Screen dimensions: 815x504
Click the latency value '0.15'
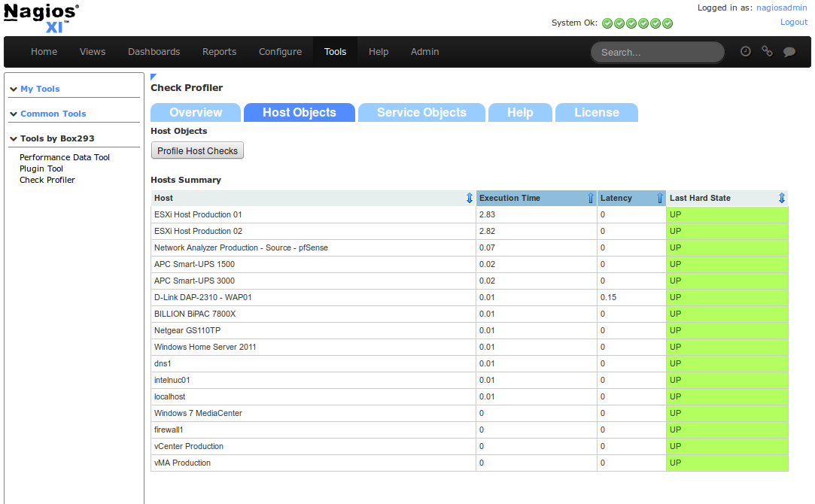pyautogui.click(x=608, y=298)
